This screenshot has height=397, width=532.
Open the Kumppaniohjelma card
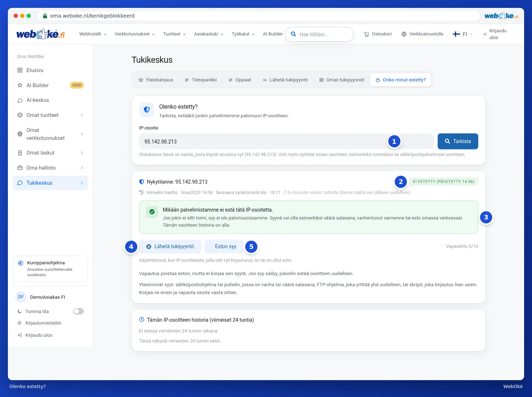tap(50, 269)
